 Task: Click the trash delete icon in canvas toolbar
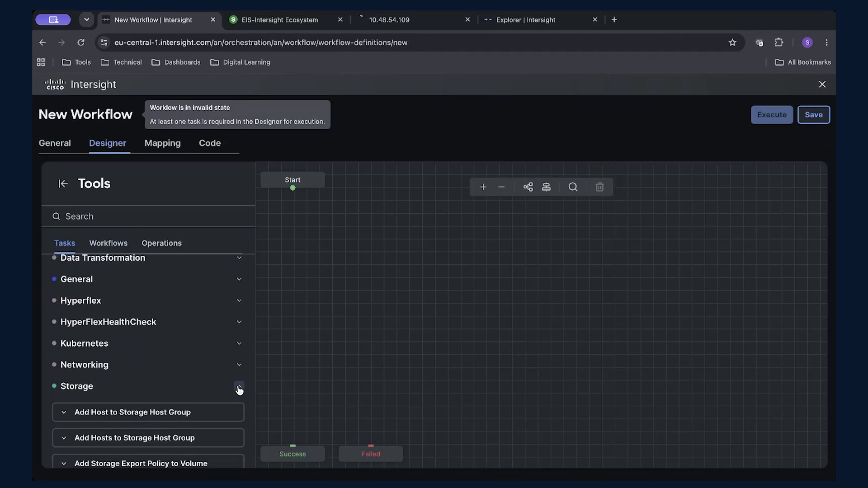599,187
